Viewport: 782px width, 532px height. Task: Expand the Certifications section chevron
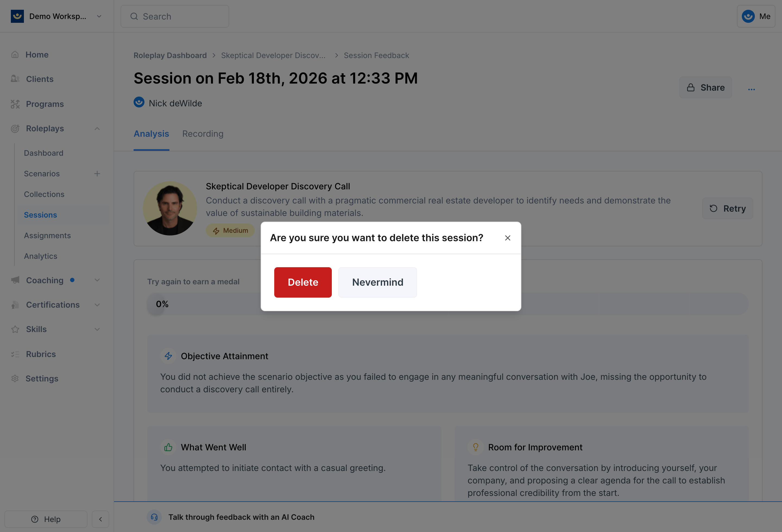click(97, 305)
